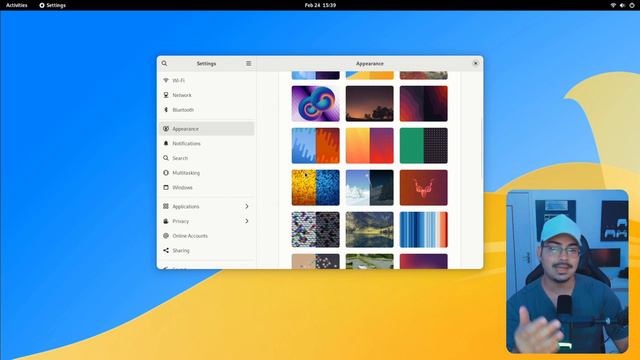Click the Appearance icon in sidebar

[x=166, y=129]
